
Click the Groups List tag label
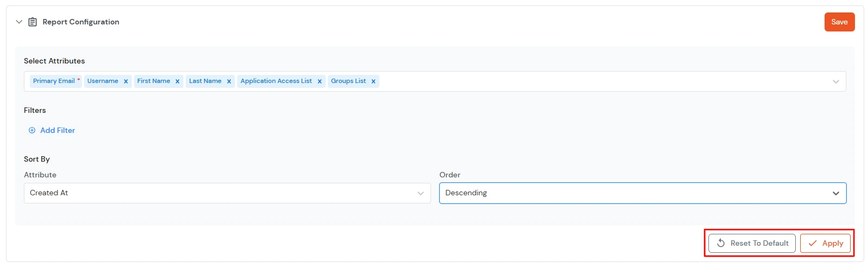[x=349, y=81]
